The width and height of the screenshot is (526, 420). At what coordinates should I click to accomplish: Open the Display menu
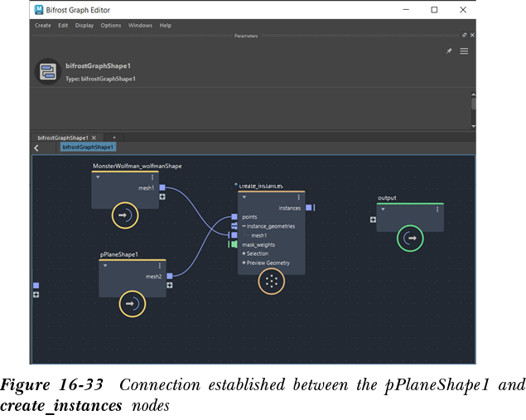[84, 26]
